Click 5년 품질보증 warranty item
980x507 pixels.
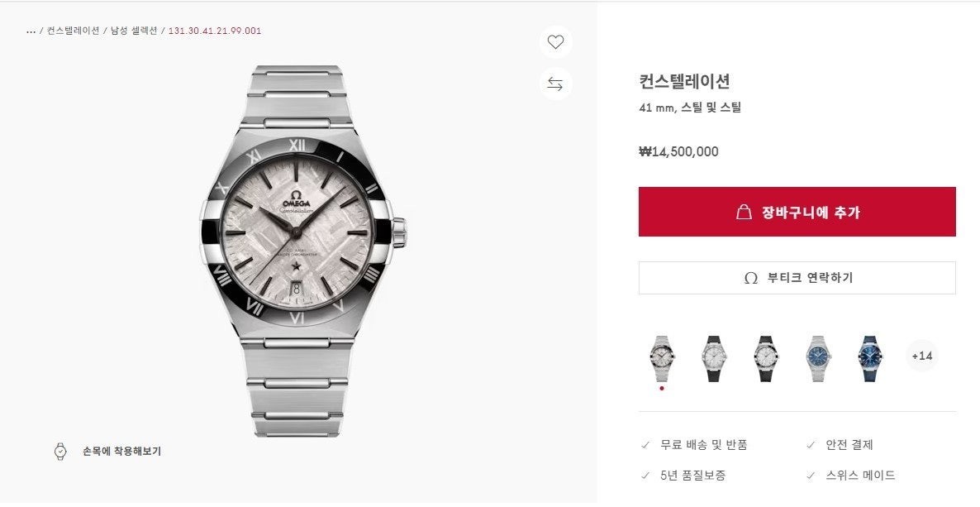pyautogui.click(x=692, y=476)
